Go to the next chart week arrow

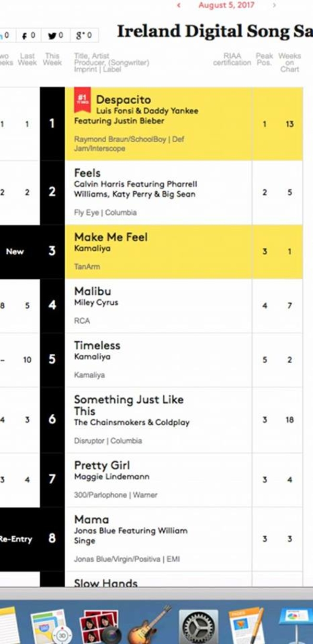(x=274, y=5)
